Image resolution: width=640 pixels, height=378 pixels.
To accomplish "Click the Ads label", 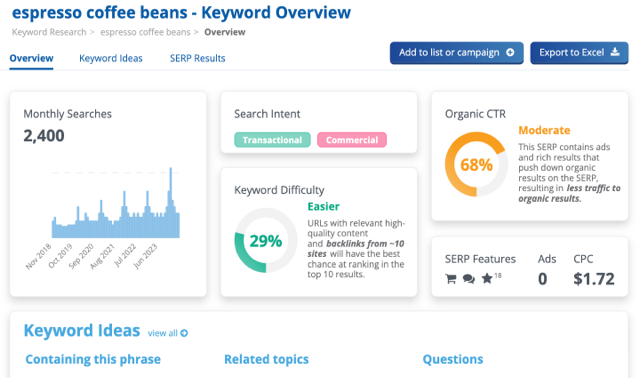I will tap(547, 259).
